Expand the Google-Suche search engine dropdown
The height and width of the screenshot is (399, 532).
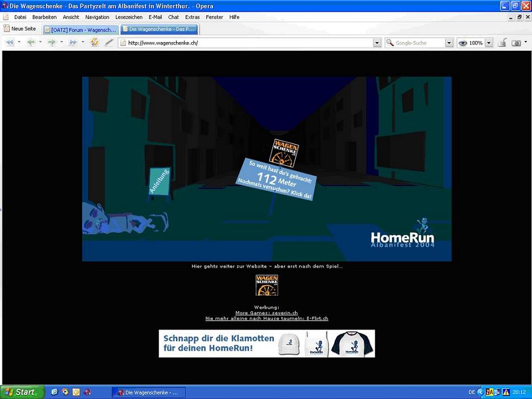tap(449, 43)
